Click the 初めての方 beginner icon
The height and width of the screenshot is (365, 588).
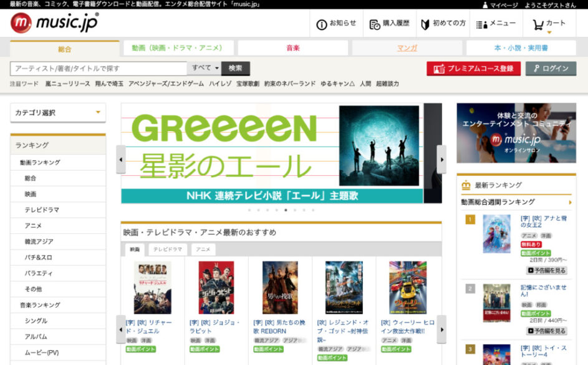click(x=425, y=25)
